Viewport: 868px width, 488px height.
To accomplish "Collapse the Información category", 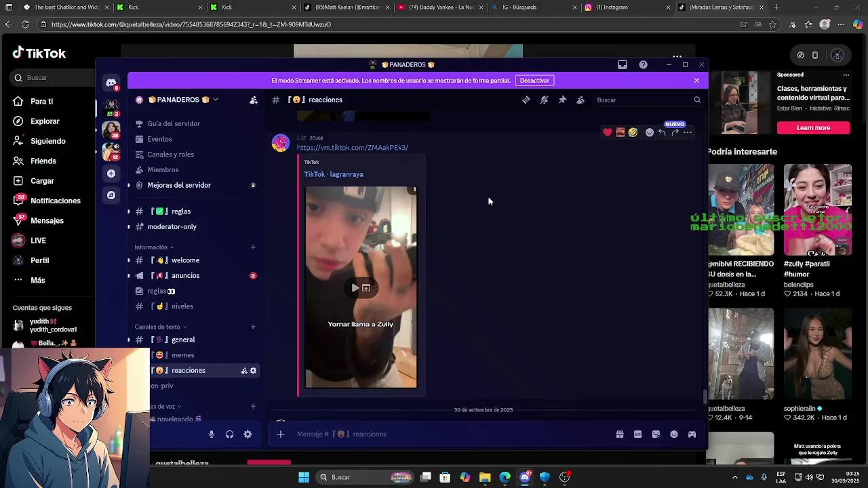I will click(154, 247).
